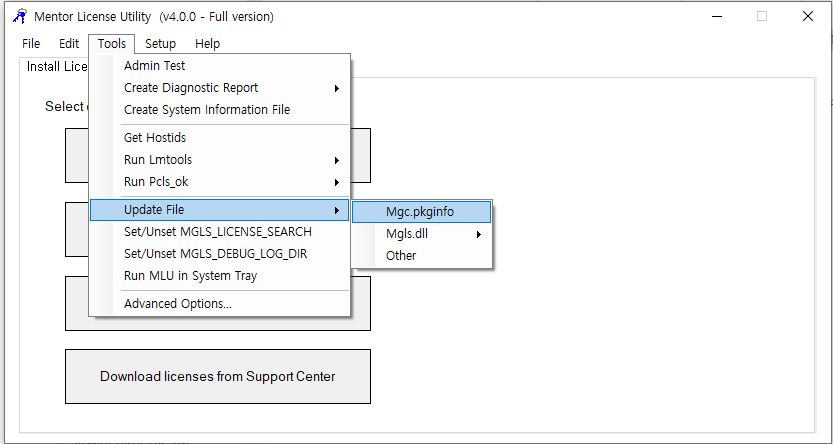The height and width of the screenshot is (444, 833).
Task: Open the Edit menu
Action: (69, 44)
